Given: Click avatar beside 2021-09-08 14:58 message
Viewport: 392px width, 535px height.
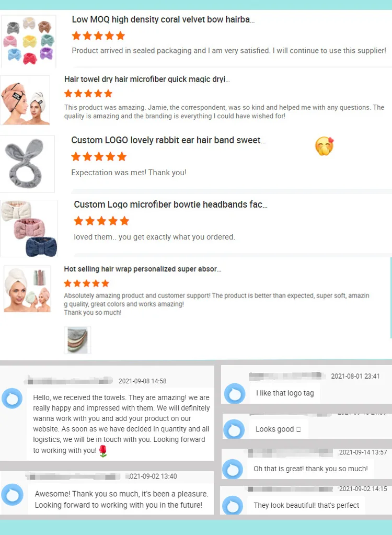Looking at the screenshot, I should pyautogui.click(x=12, y=398).
